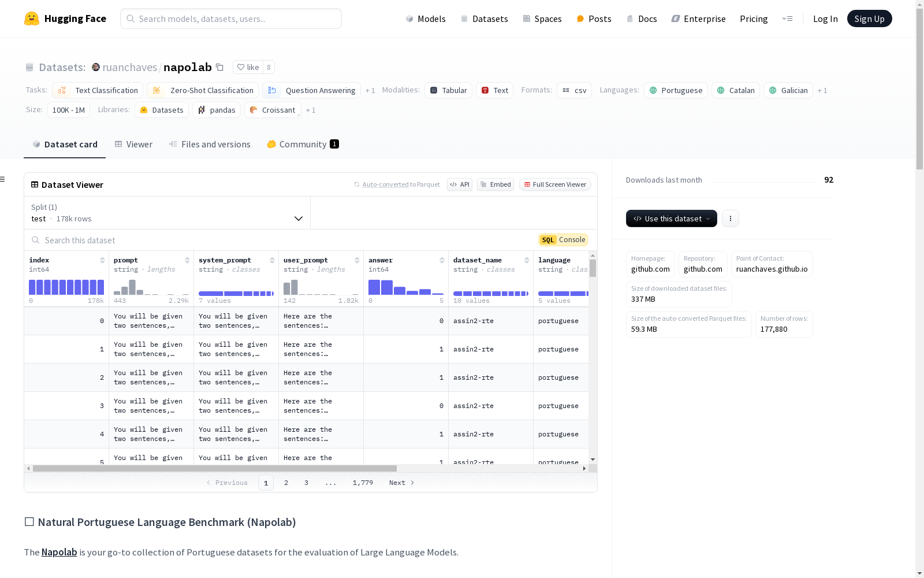
Task: Jump to page 1,779
Action: [363, 483]
